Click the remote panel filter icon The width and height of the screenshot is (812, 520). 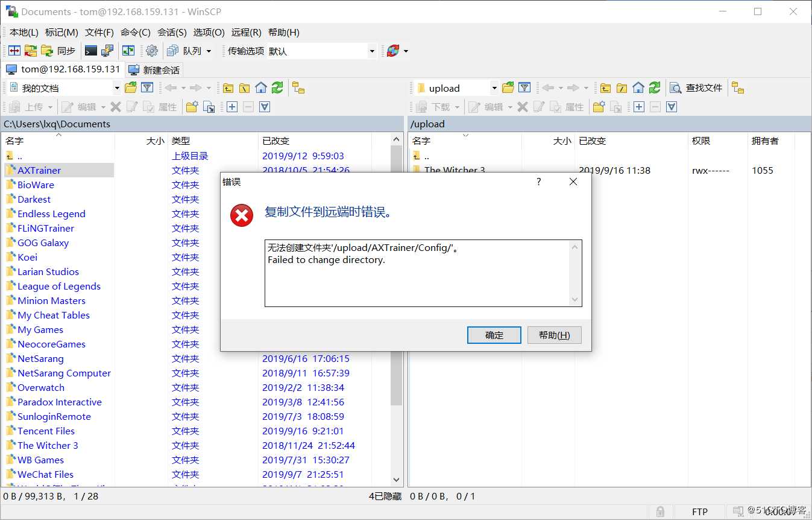[x=524, y=88]
